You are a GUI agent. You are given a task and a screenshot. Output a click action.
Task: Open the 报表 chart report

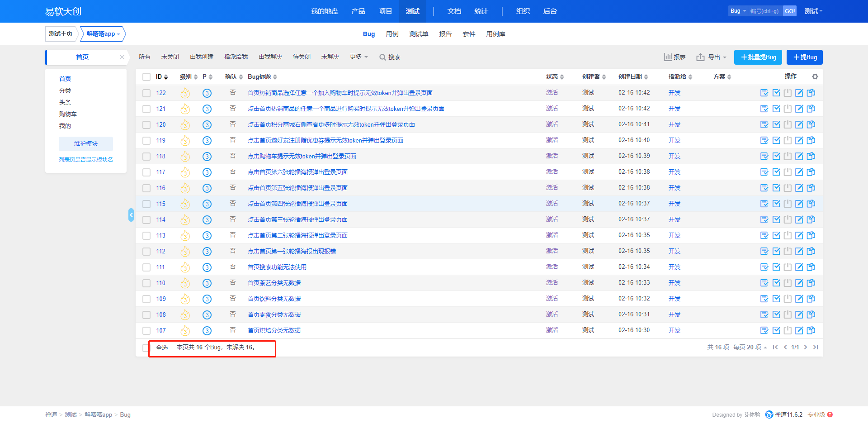pyautogui.click(x=675, y=57)
